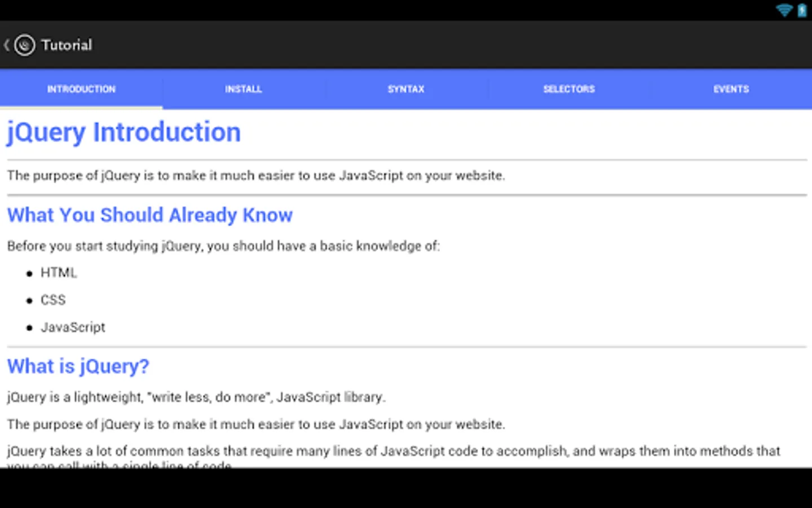This screenshot has width=812, height=508.
Task: Go to the Selectors tab
Action: 569,89
